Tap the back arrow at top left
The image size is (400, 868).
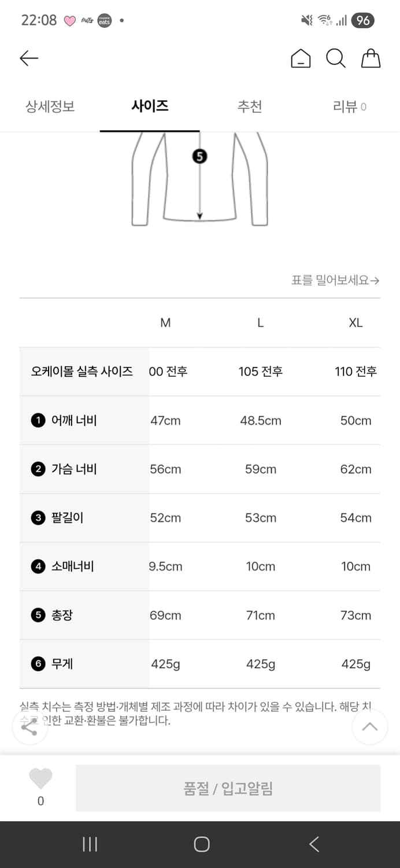pos(28,58)
